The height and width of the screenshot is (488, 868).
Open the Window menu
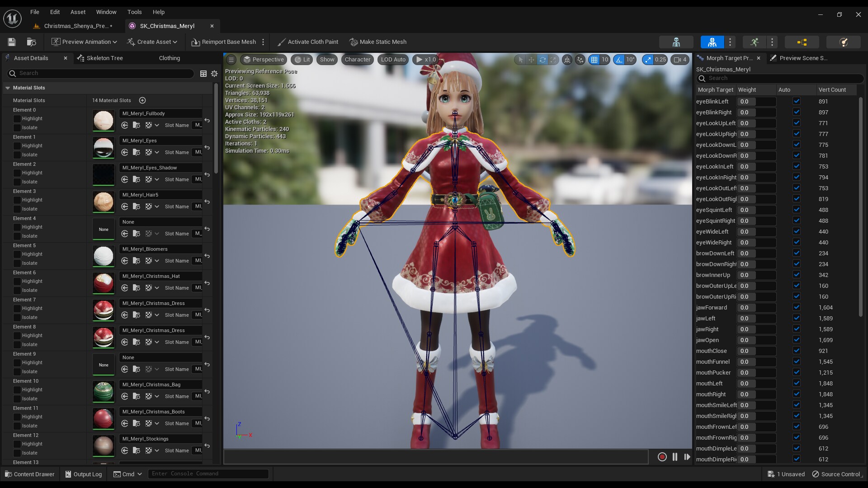point(106,12)
